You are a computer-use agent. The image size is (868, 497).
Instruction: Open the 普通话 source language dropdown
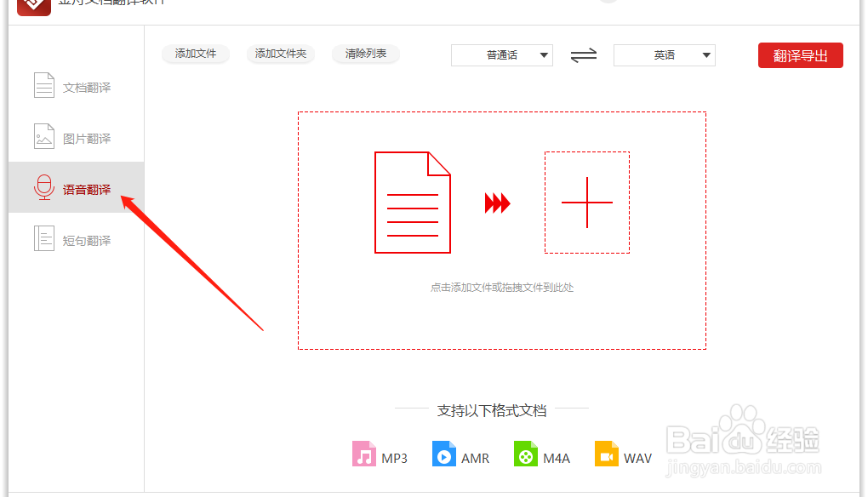click(x=501, y=54)
